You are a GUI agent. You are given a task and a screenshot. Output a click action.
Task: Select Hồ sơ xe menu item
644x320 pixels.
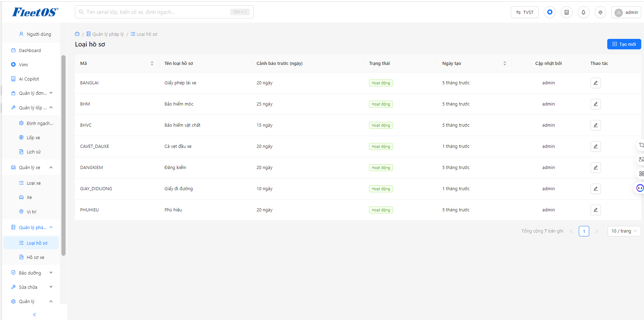[31, 257]
